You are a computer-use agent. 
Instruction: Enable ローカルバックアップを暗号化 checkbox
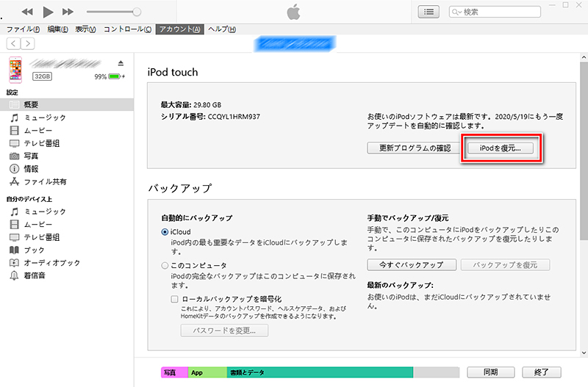[x=174, y=299]
